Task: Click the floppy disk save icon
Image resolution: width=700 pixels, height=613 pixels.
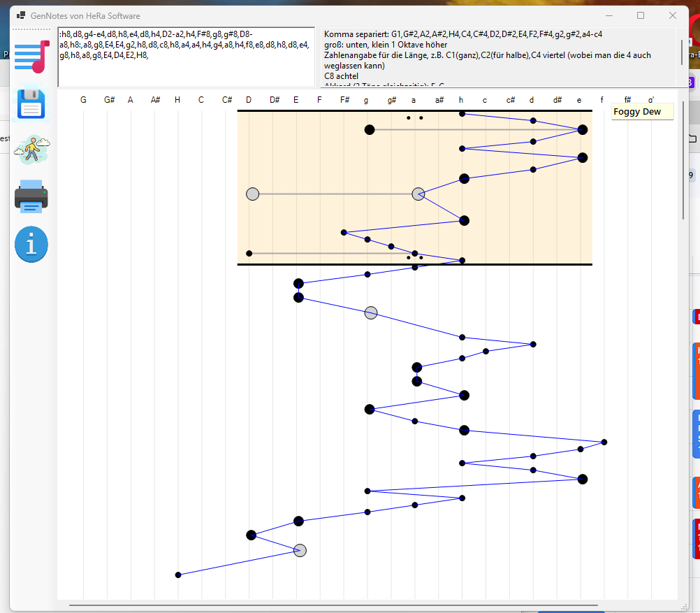Action: coord(32,103)
